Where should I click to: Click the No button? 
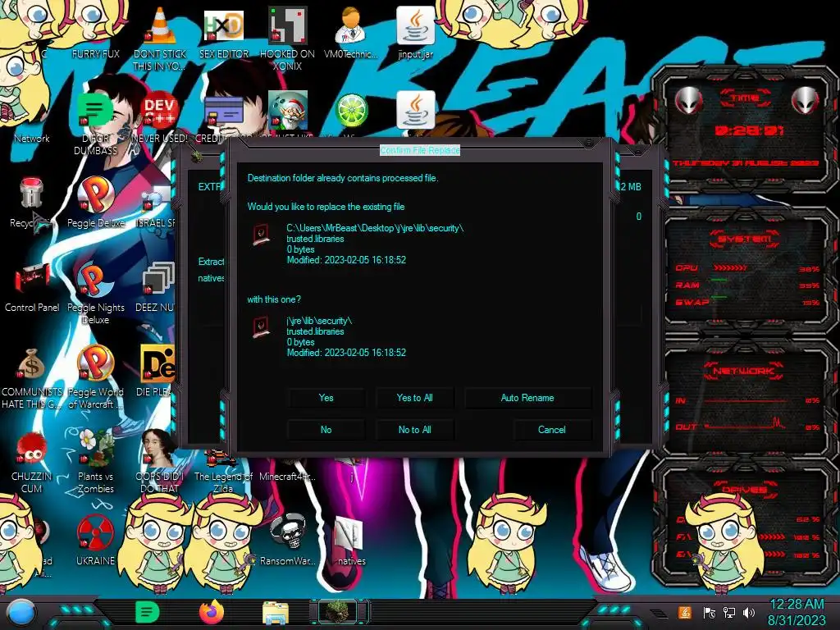coord(326,430)
